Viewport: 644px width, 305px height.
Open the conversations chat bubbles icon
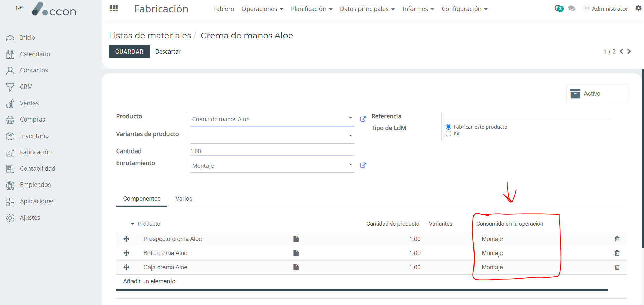click(572, 8)
